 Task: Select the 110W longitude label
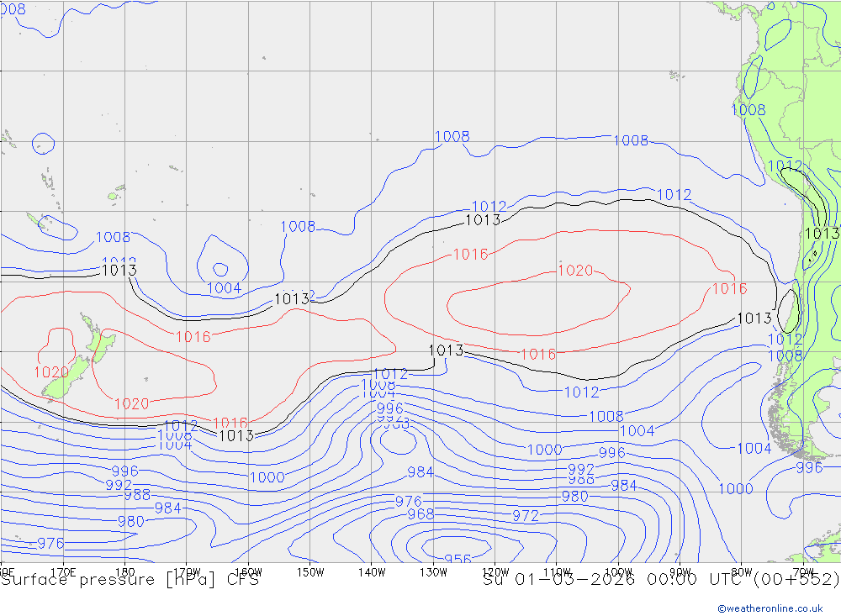pyautogui.click(x=558, y=572)
